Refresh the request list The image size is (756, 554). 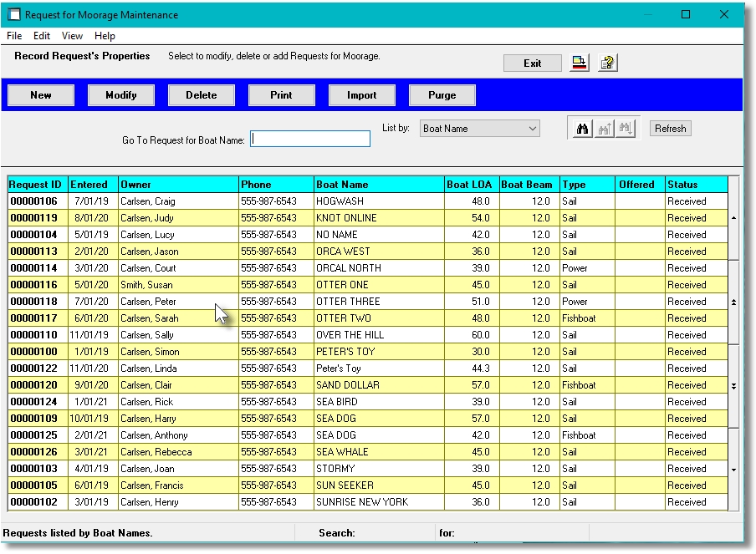coord(672,128)
